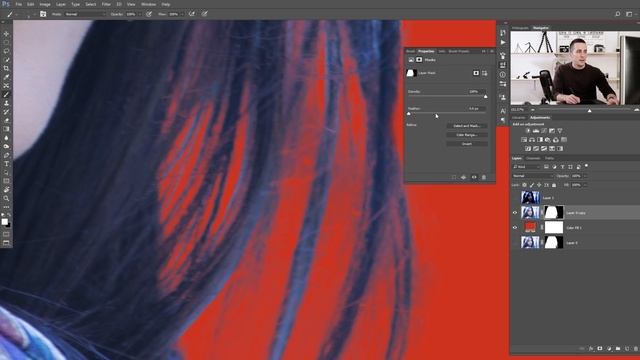Select the Brush tool in toolbar
The image size is (640, 360).
pyautogui.click(x=6, y=94)
